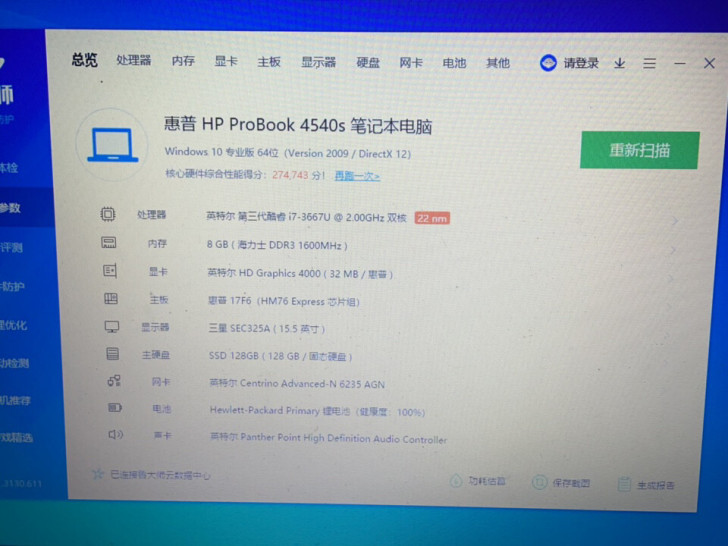Image resolution: width=728 pixels, height=546 pixels.
Task: Click the monitor display icon
Action: pyautogui.click(x=111, y=327)
